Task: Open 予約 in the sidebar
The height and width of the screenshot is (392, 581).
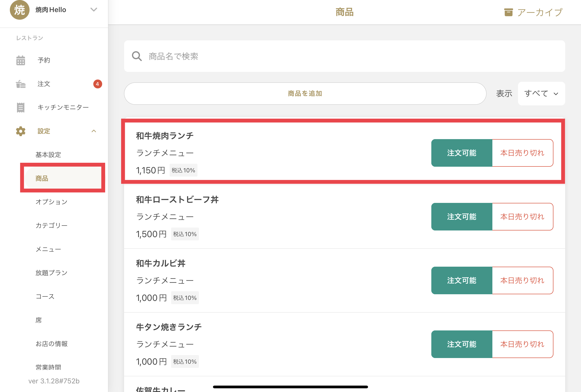Action: tap(44, 60)
